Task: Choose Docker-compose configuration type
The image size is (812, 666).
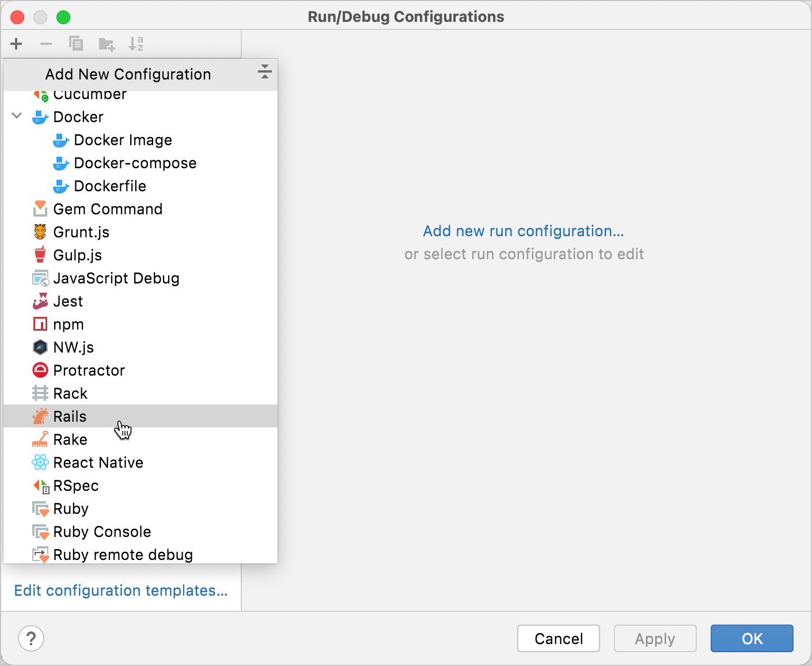Action: (135, 163)
